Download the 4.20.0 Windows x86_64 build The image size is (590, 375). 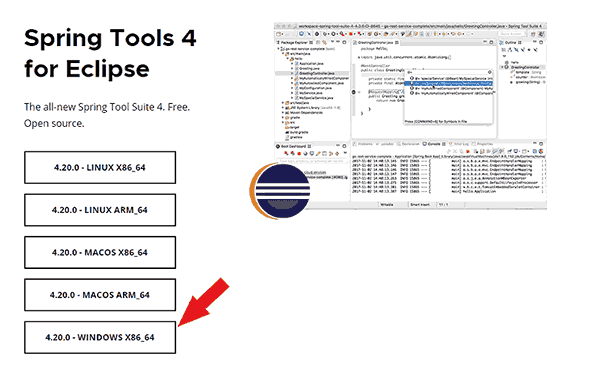tap(100, 337)
